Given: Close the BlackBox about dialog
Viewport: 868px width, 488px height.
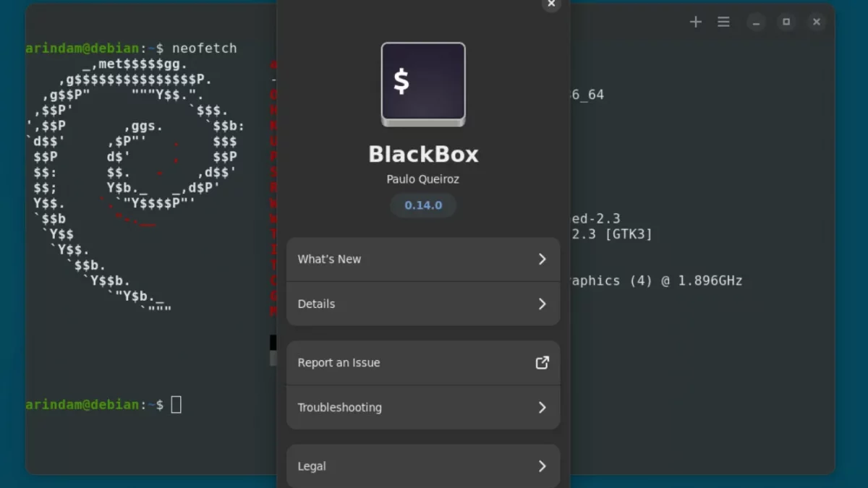Looking at the screenshot, I should pos(551,4).
